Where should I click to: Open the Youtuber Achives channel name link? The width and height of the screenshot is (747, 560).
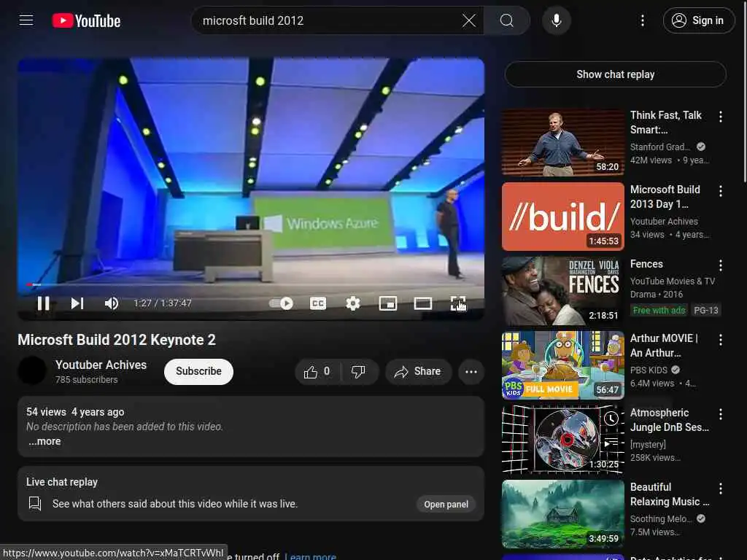click(101, 365)
